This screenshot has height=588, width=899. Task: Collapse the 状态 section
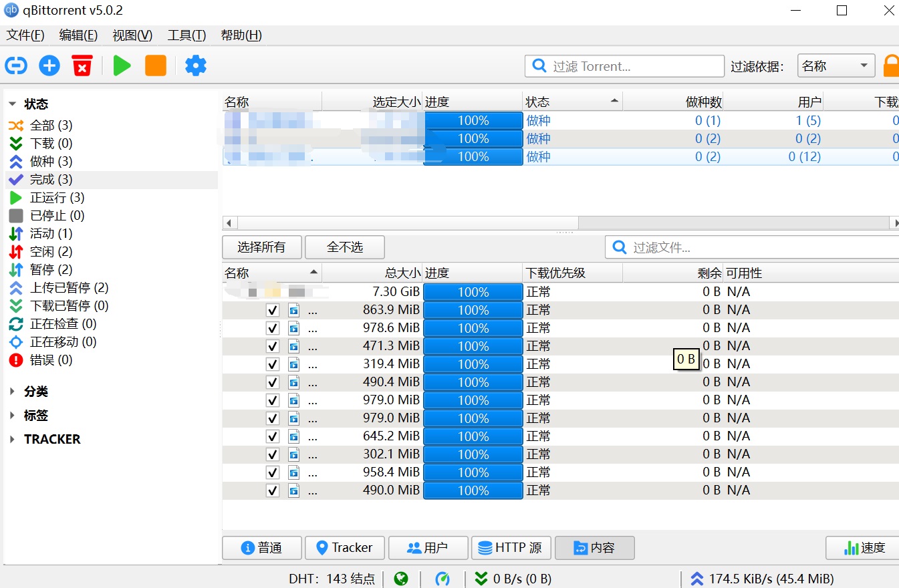click(13, 104)
